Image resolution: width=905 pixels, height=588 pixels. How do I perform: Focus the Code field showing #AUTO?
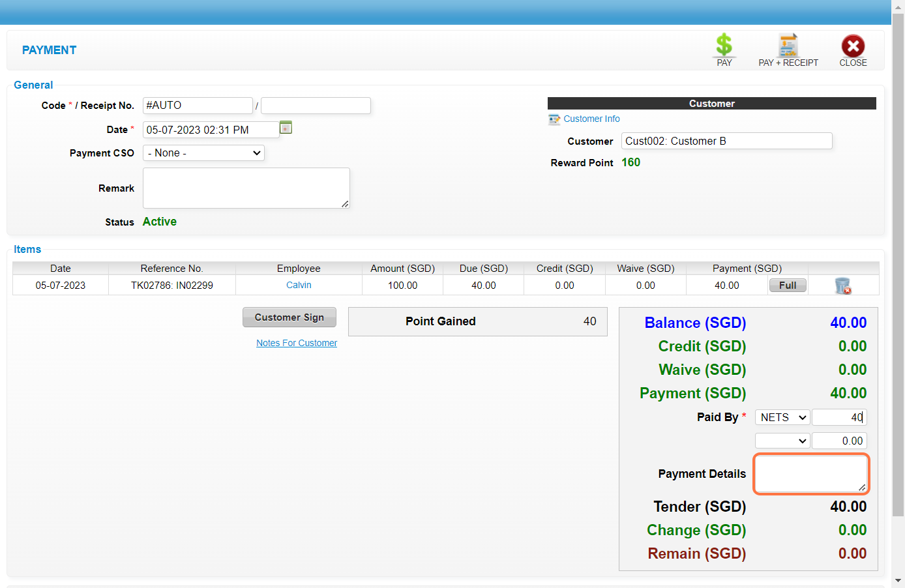coord(198,106)
